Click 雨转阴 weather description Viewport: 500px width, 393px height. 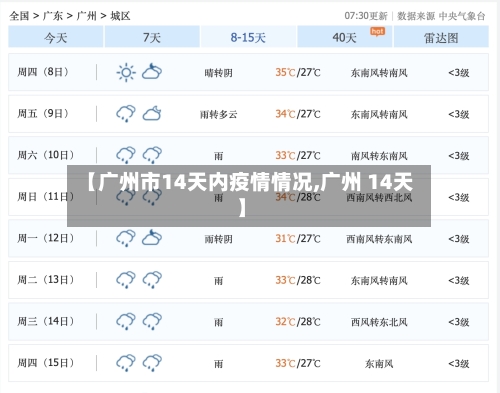tap(219, 239)
